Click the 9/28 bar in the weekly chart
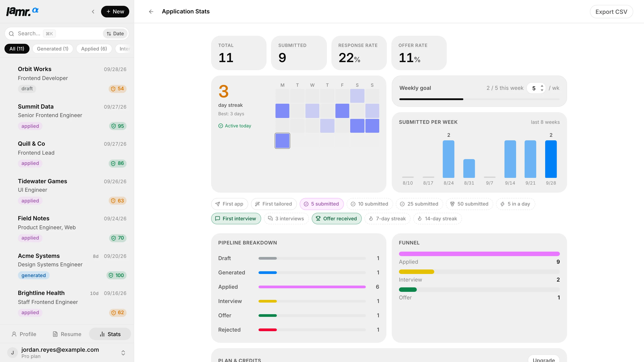The image size is (644, 362). point(551,159)
